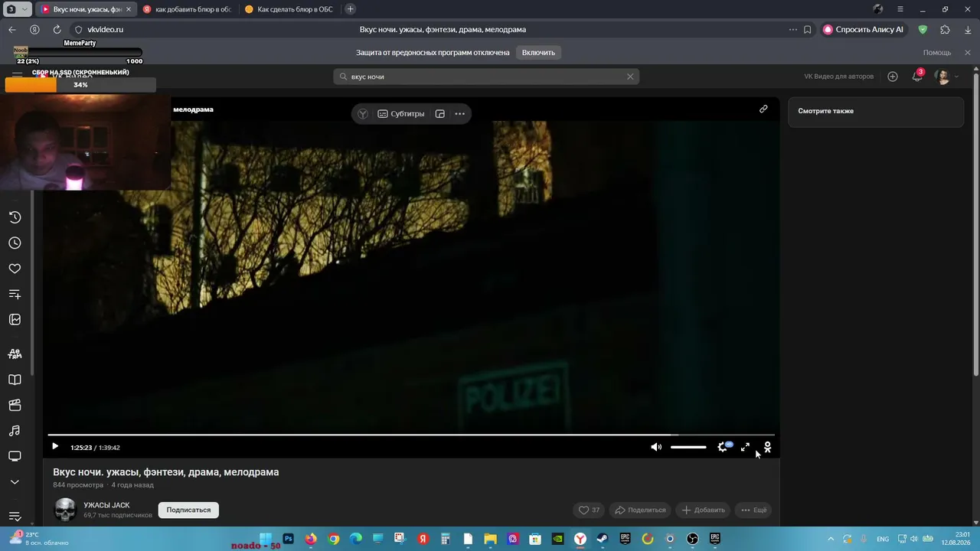The width and height of the screenshot is (980, 551).
Task: Click the Yandex translate icon on video
Action: click(x=363, y=113)
